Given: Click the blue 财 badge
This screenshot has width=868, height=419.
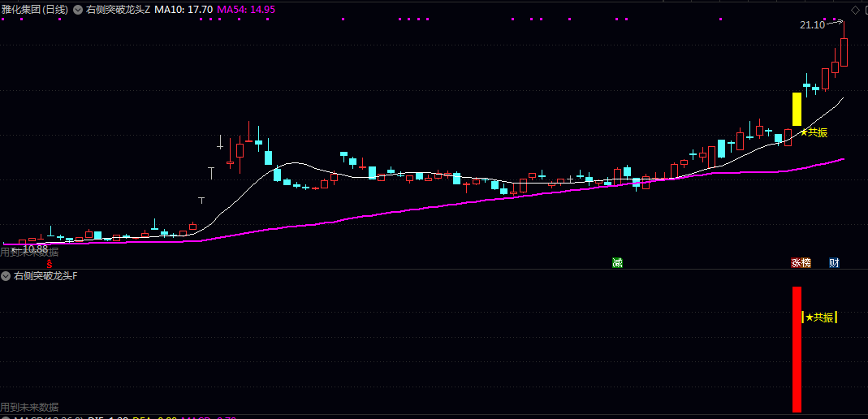Looking at the screenshot, I should point(834,263).
